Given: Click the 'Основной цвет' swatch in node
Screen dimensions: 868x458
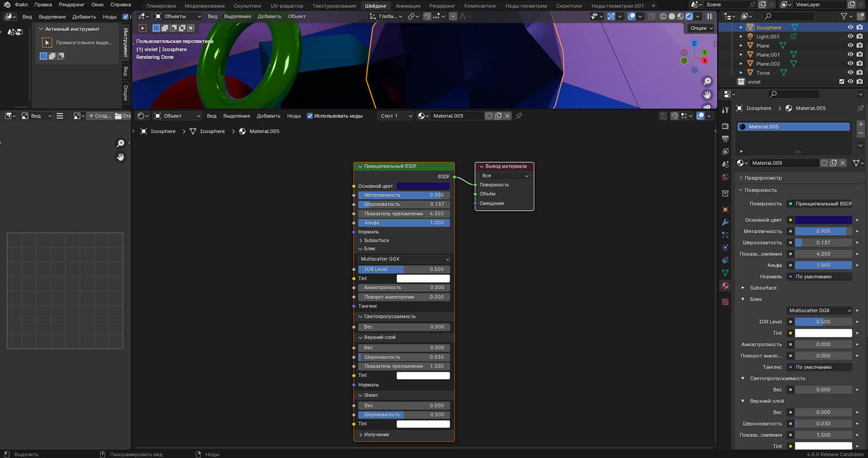Looking at the screenshot, I should coord(423,186).
